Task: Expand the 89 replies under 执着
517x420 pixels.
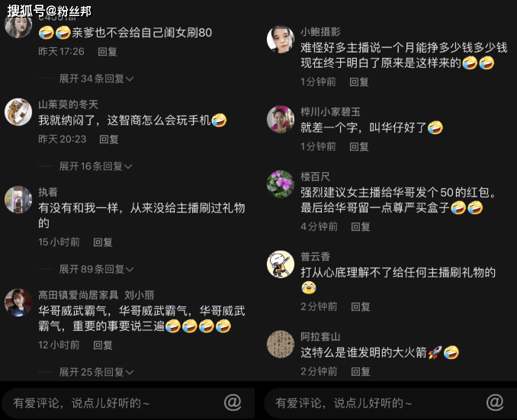Action: 96,269
